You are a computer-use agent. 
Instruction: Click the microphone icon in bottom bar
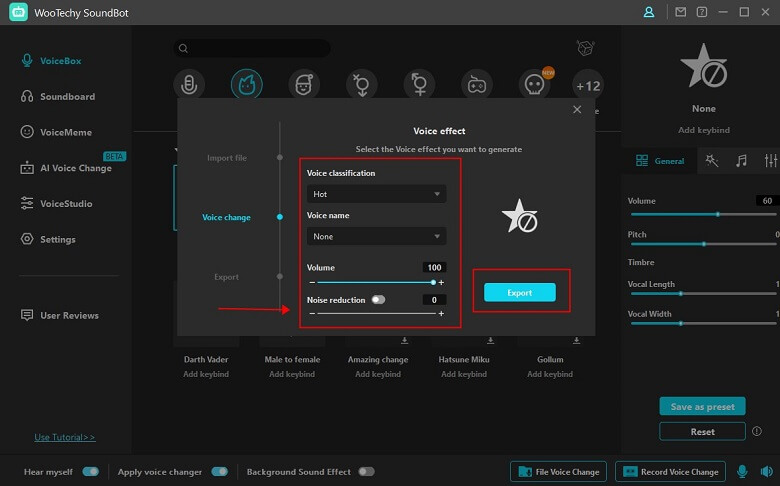pyautogui.click(x=742, y=471)
